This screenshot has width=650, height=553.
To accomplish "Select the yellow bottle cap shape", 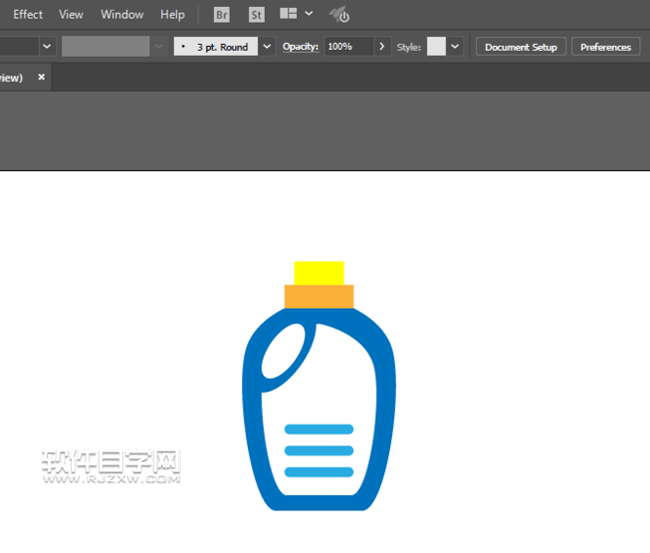I will [319, 272].
